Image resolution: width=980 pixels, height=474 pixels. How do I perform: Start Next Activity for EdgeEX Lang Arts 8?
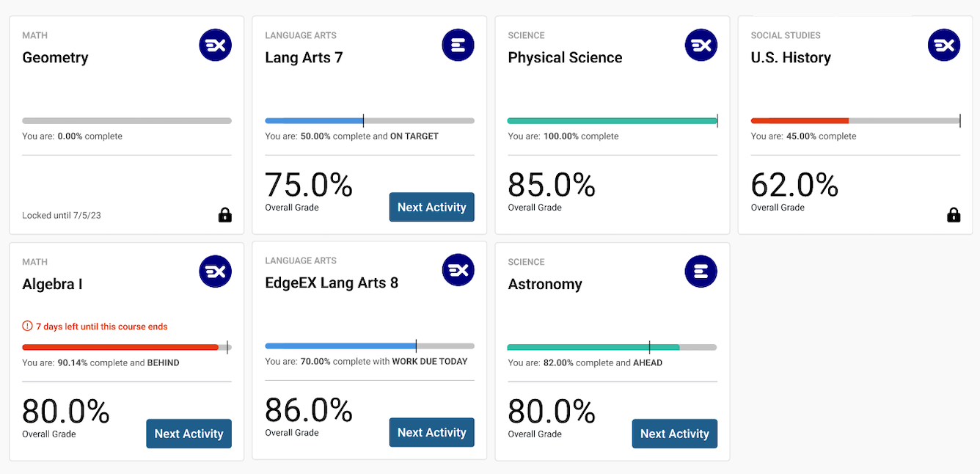pos(431,432)
